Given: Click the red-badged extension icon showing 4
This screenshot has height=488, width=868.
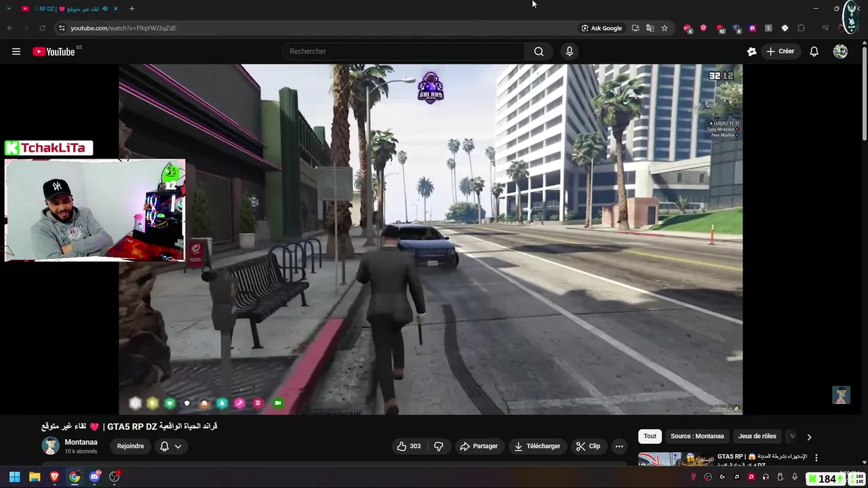Looking at the screenshot, I should (x=688, y=28).
